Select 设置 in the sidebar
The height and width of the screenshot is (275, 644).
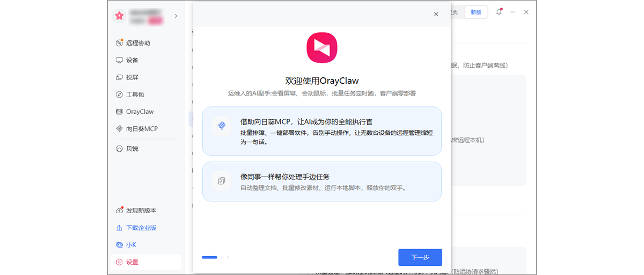click(146, 262)
